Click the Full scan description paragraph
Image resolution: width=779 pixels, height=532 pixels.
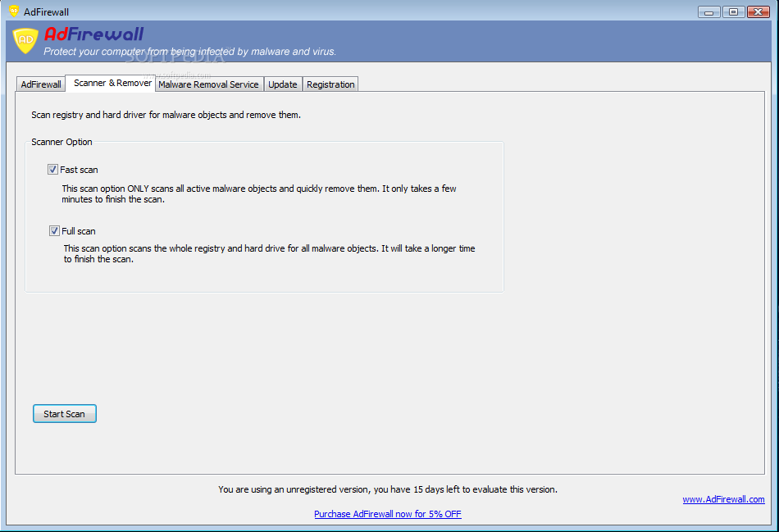(x=269, y=253)
